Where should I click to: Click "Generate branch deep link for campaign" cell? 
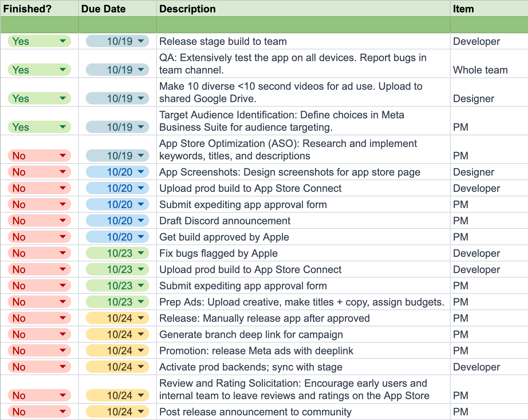point(303,335)
